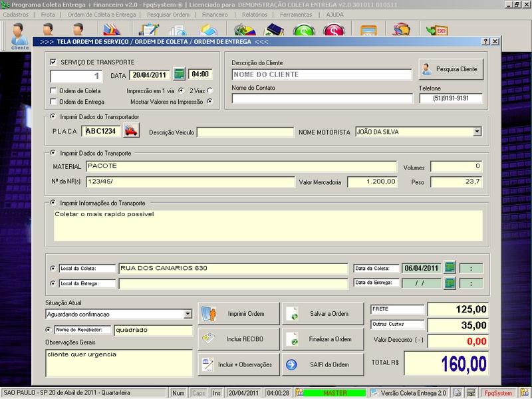Open calendar for Data da Coleta

click(x=450, y=268)
